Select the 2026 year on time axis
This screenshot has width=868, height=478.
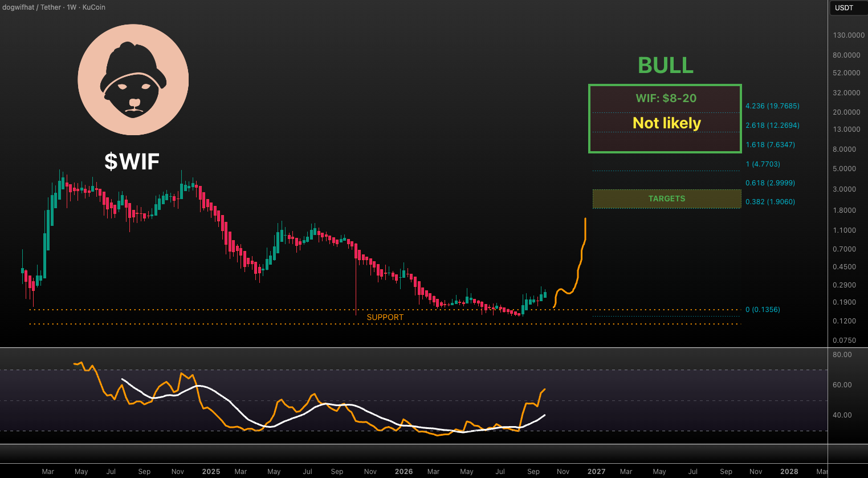[x=404, y=472]
